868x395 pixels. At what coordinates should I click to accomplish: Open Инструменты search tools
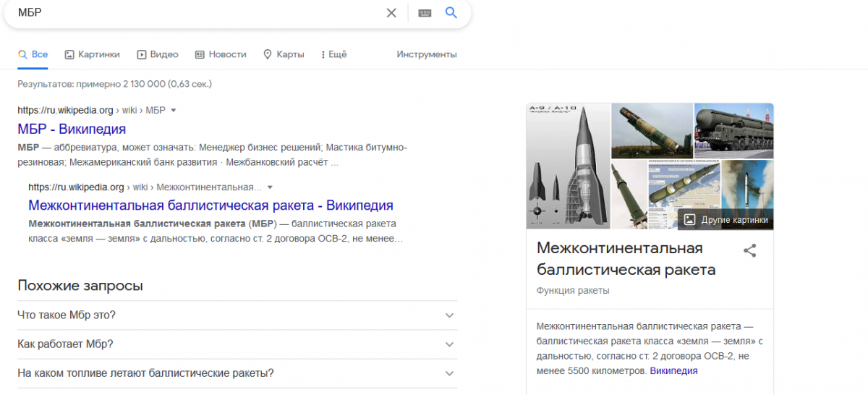click(427, 54)
